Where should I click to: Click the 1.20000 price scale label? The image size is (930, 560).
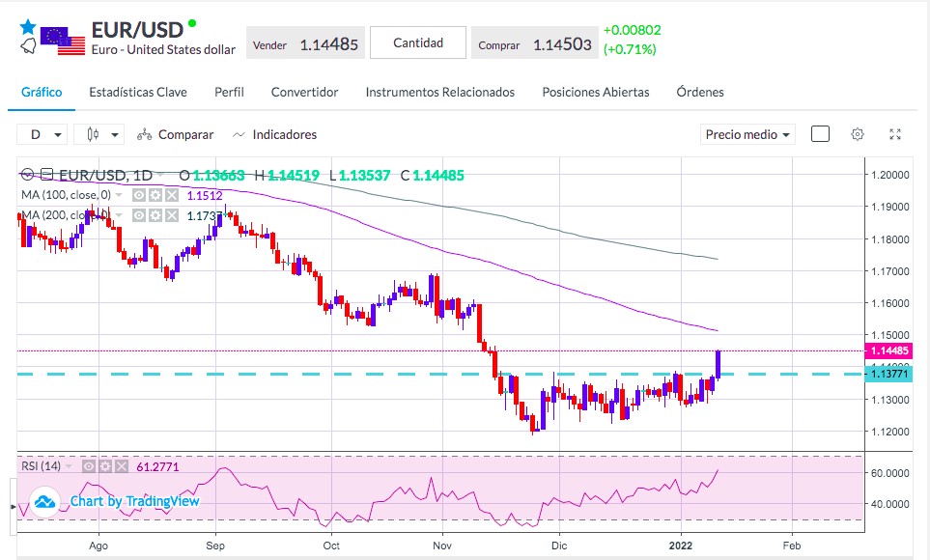[889, 175]
